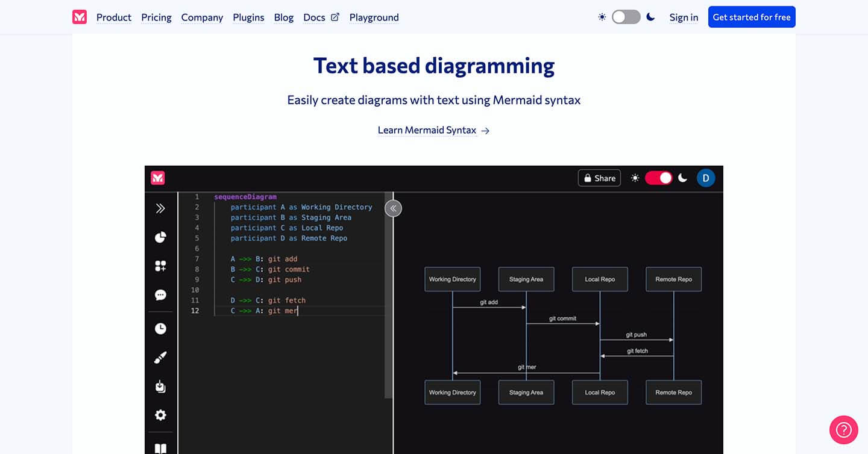This screenshot has height=454, width=868.
Task: Click the moon icon in the navbar
Action: (x=650, y=17)
